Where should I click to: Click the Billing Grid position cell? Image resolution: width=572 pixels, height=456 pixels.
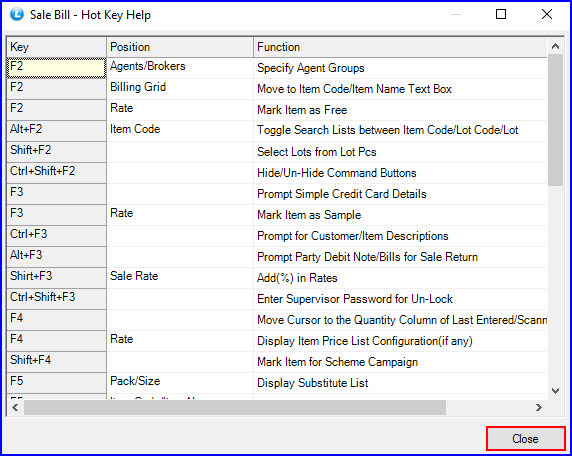pos(180,89)
